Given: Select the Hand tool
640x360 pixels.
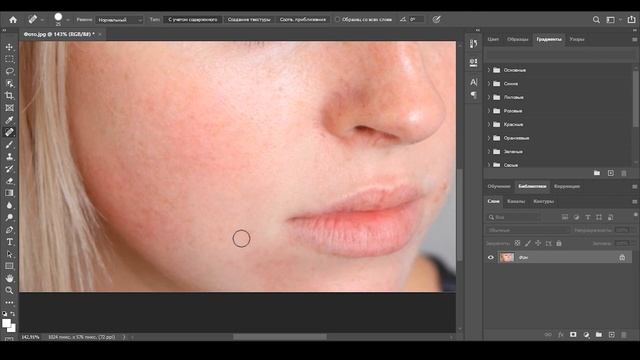Looking at the screenshot, I should pyautogui.click(x=9, y=278).
